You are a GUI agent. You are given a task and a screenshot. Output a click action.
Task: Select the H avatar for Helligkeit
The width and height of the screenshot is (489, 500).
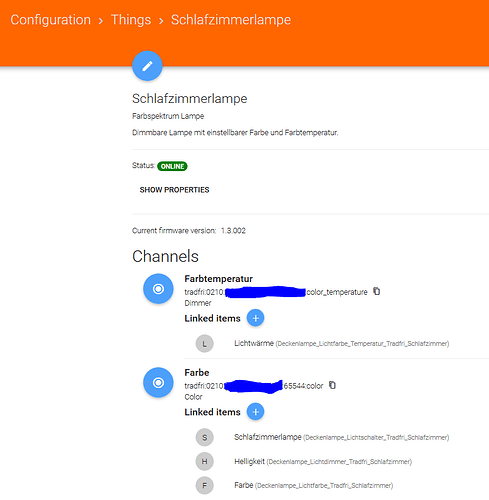tap(204, 461)
